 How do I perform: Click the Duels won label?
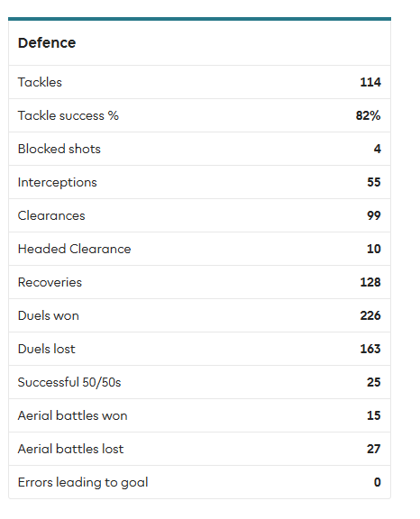(x=49, y=315)
